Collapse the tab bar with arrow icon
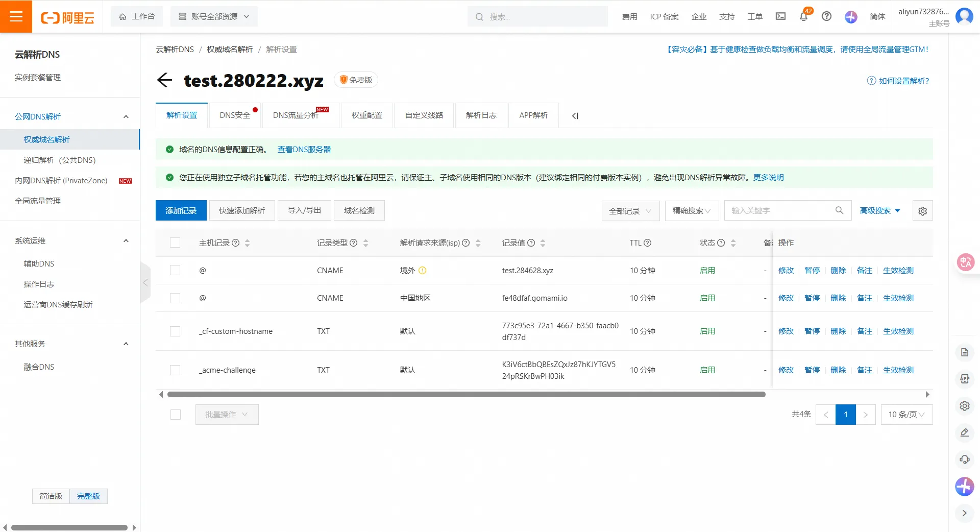This screenshot has height=532, width=980. pyautogui.click(x=575, y=116)
